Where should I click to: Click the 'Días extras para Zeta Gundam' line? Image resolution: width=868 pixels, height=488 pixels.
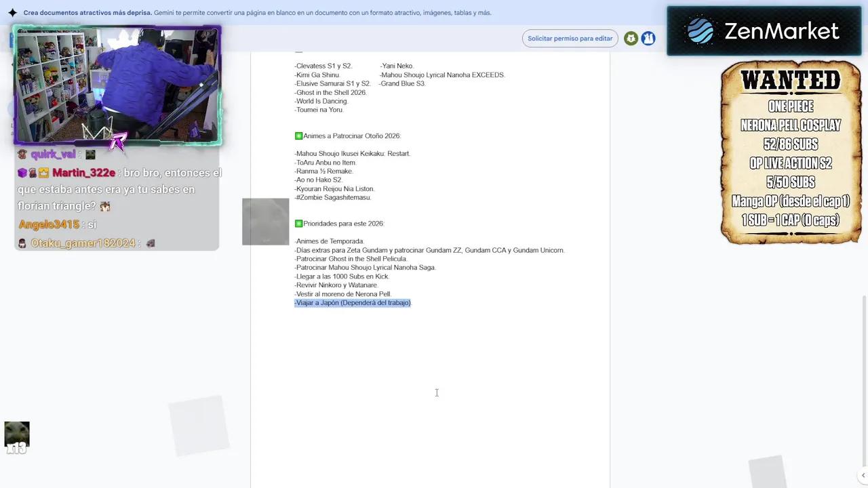click(429, 250)
